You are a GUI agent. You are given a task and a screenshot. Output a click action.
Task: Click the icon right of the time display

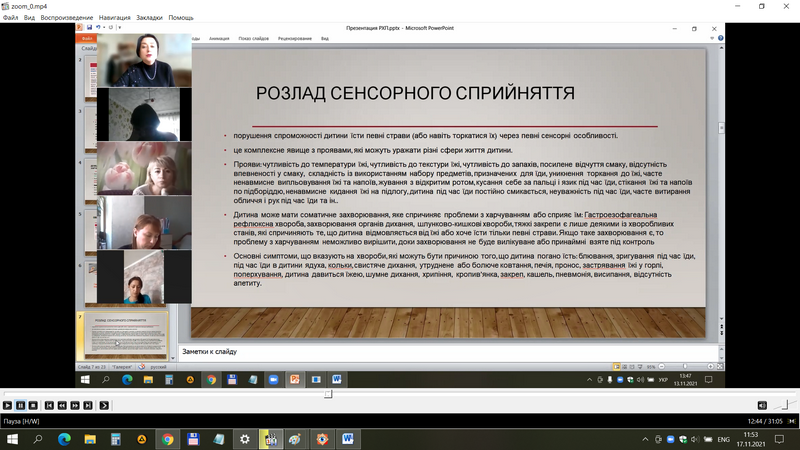point(791,421)
